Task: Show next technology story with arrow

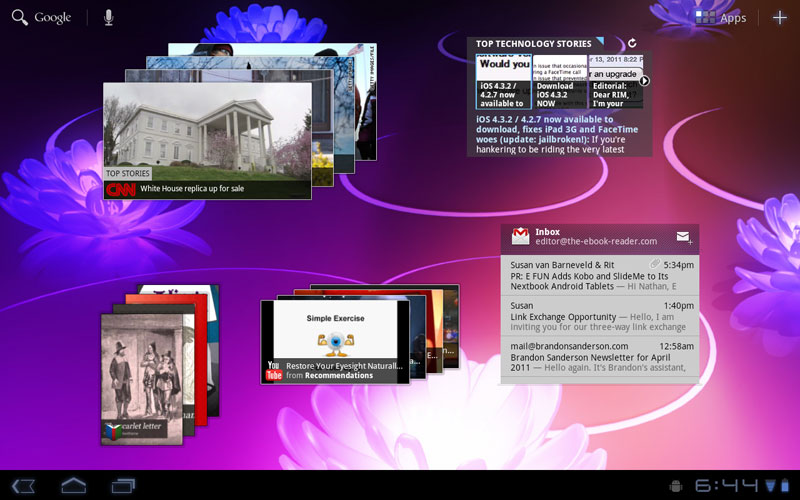Action: pyautogui.click(x=645, y=81)
